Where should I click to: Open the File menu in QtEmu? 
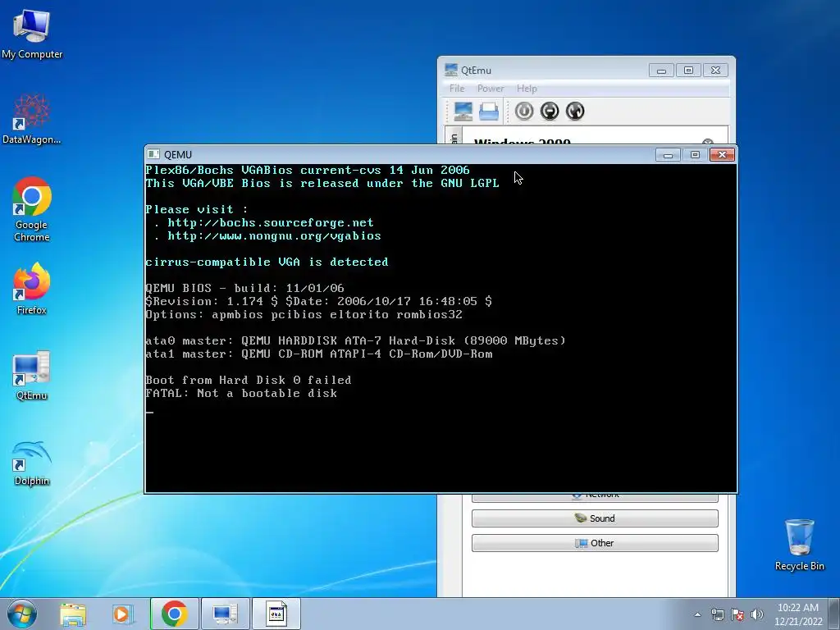click(x=457, y=89)
